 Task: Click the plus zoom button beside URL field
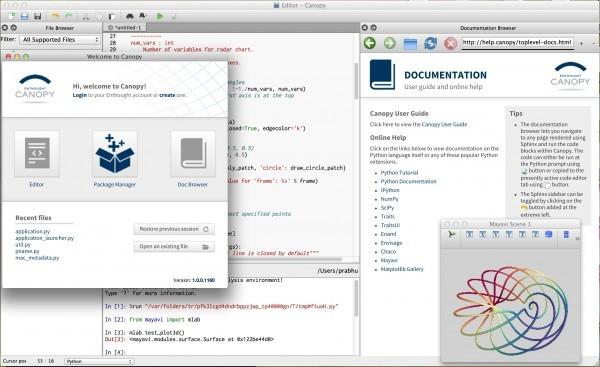point(581,43)
